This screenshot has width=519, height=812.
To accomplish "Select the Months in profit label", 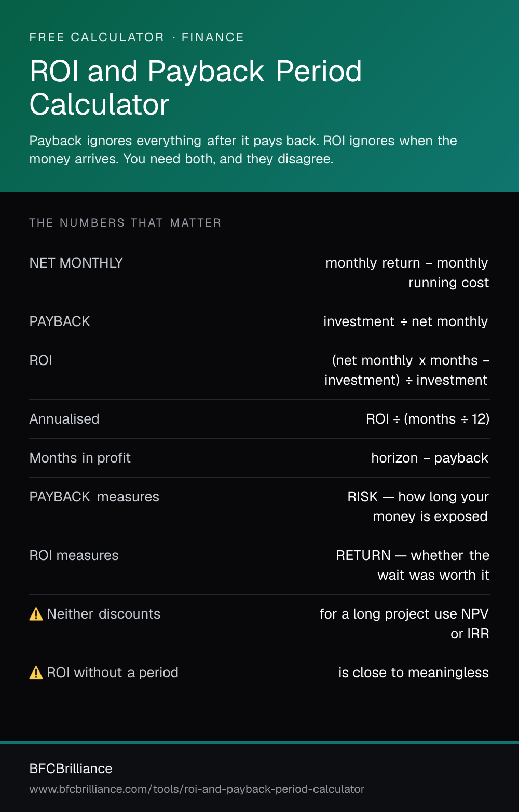I will point(80,458).
